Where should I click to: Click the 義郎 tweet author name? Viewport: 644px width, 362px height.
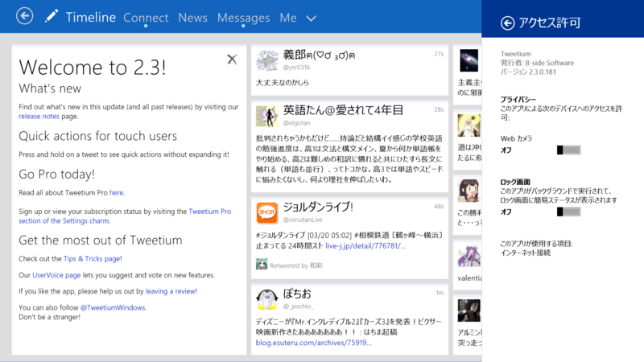click(319, 55)
